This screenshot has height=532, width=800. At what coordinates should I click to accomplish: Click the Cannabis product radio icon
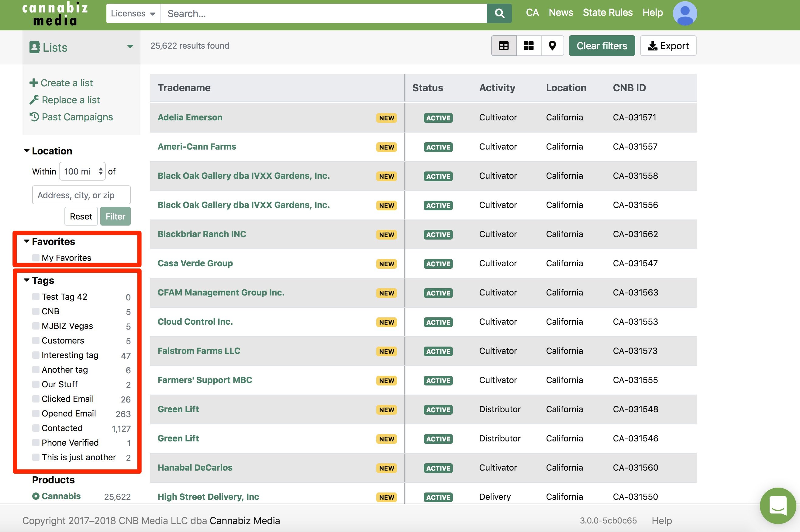click(36, 496)
